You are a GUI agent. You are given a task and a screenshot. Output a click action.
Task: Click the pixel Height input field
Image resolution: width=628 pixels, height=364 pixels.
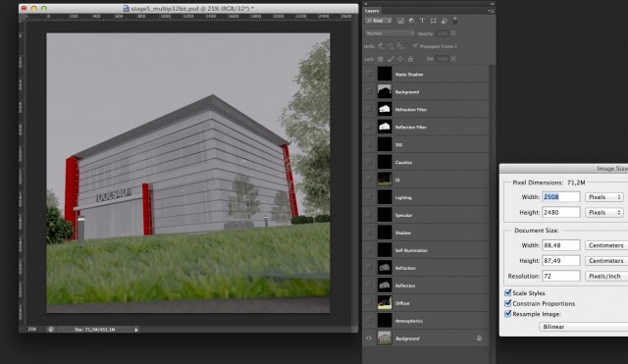click(x=560, y=212)
